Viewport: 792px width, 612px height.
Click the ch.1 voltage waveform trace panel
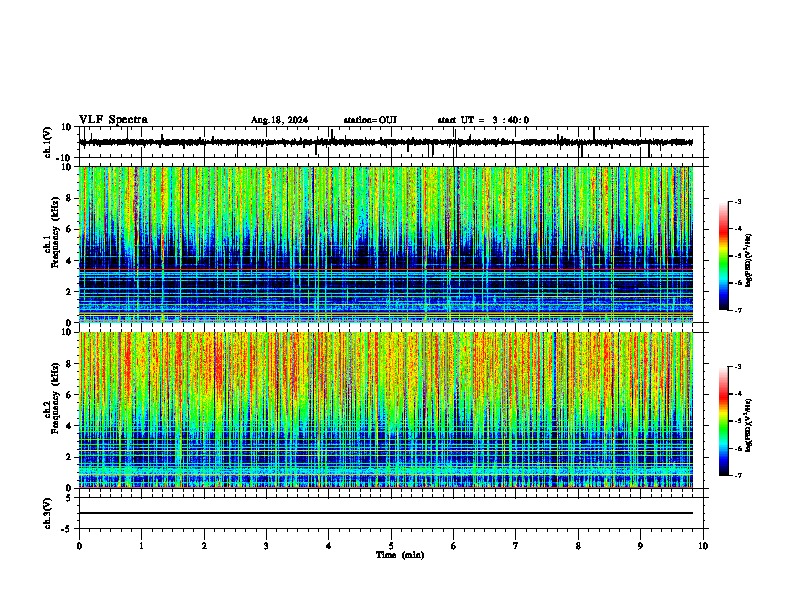tap(391, 142)
